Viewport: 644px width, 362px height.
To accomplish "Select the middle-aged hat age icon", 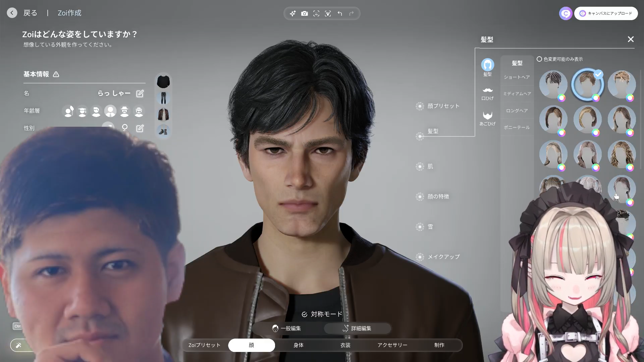I will click(124, 111).
